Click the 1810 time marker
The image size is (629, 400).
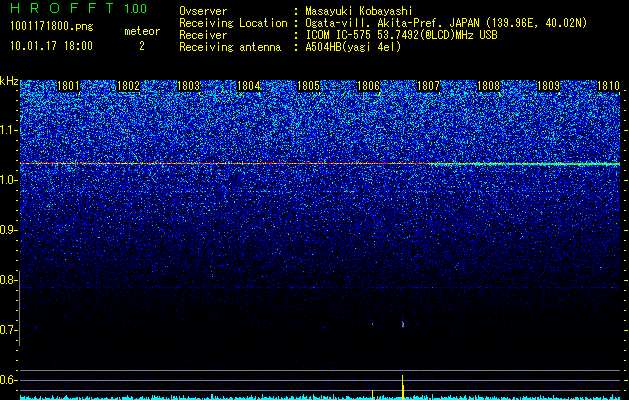click(609, 86)
